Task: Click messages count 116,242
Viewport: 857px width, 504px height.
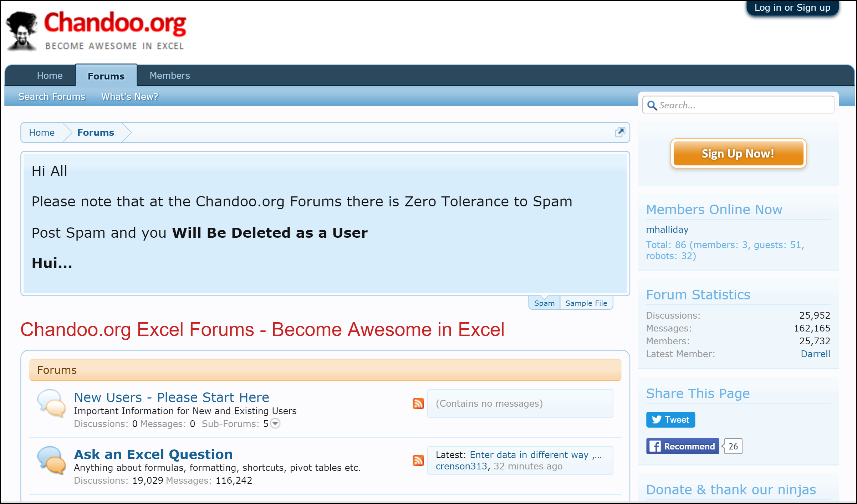Action: click(x=234, y=480)
